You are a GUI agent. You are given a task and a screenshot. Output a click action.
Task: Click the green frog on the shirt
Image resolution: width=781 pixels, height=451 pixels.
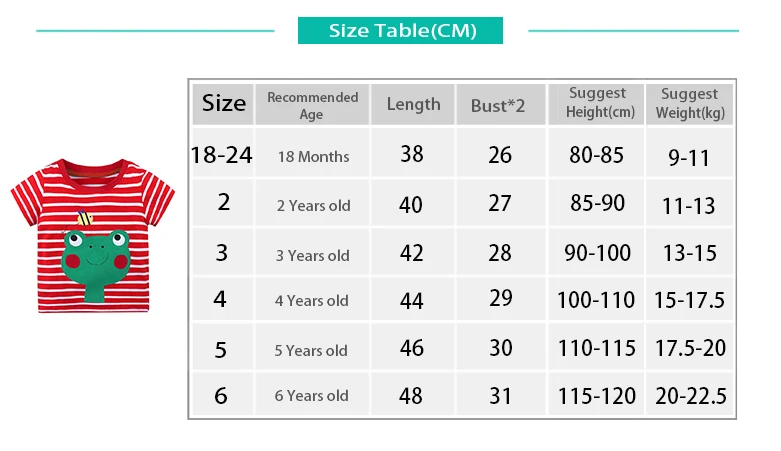tap(96, 265)
